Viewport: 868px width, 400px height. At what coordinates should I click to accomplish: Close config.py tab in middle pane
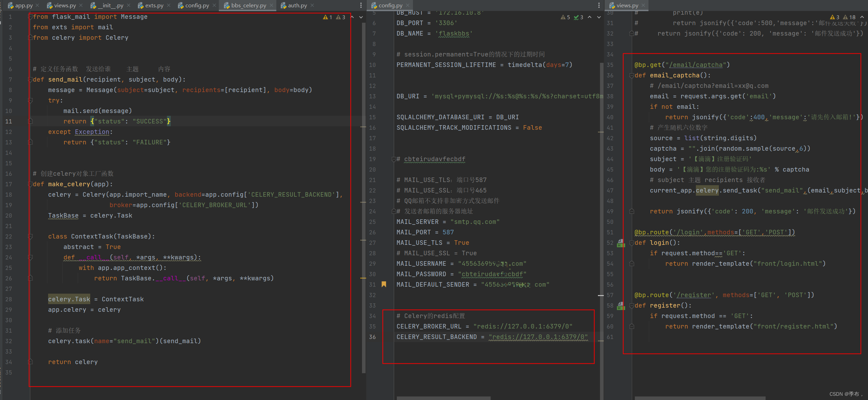[408, 5]
